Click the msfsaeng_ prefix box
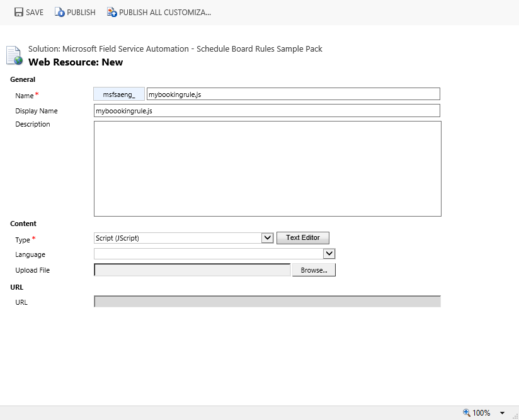 click(x=119, y=94)
